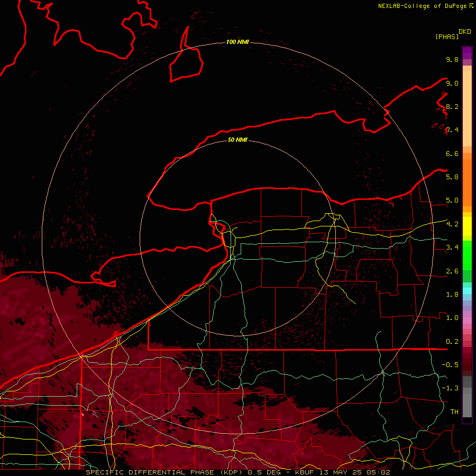Click the 0.5 DEG elevation text

coord(264,472)
